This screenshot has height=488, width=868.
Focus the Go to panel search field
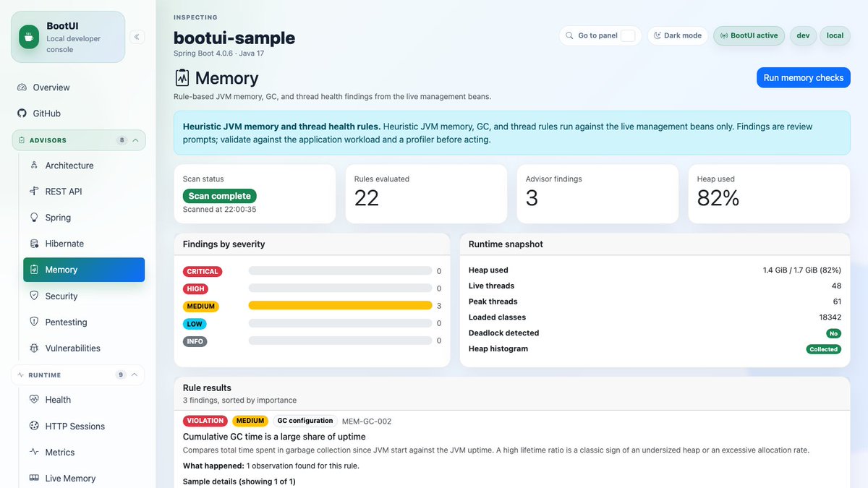(x=600, y=35)
